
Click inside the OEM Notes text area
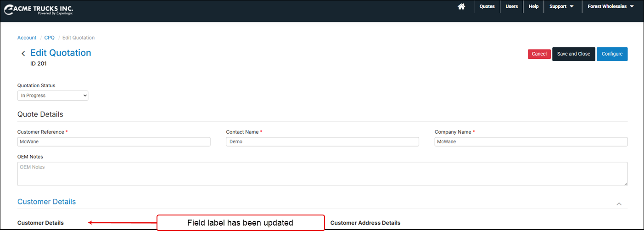[x=322, y=174]
